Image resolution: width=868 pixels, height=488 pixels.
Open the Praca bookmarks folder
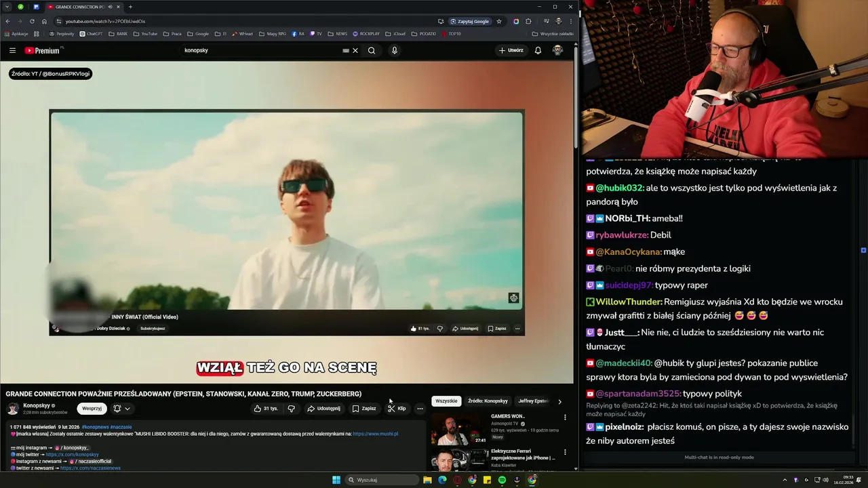tap(172, 33)
